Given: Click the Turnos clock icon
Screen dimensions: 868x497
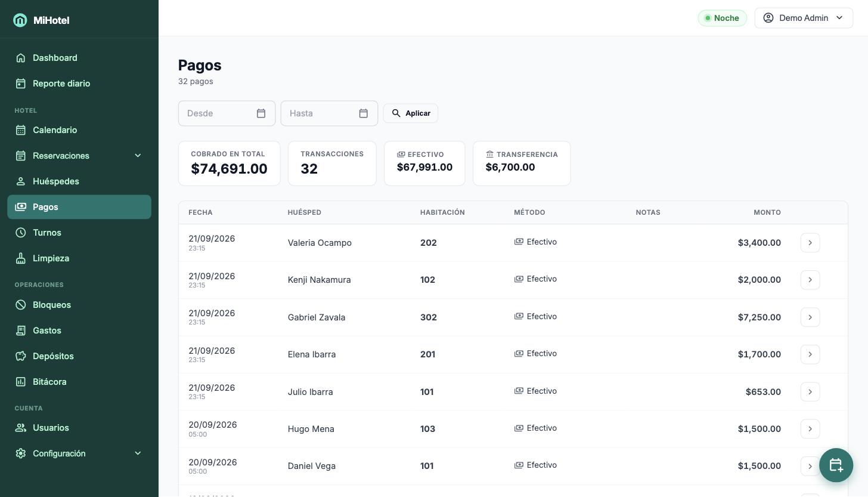Looking at the screenshot, I should tap(21, 233).
